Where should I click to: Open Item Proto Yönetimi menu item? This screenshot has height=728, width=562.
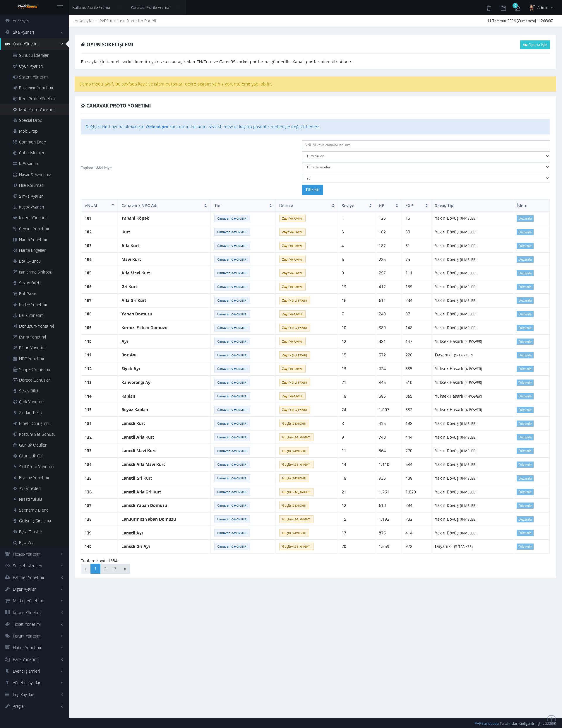(x=34, y=99)
